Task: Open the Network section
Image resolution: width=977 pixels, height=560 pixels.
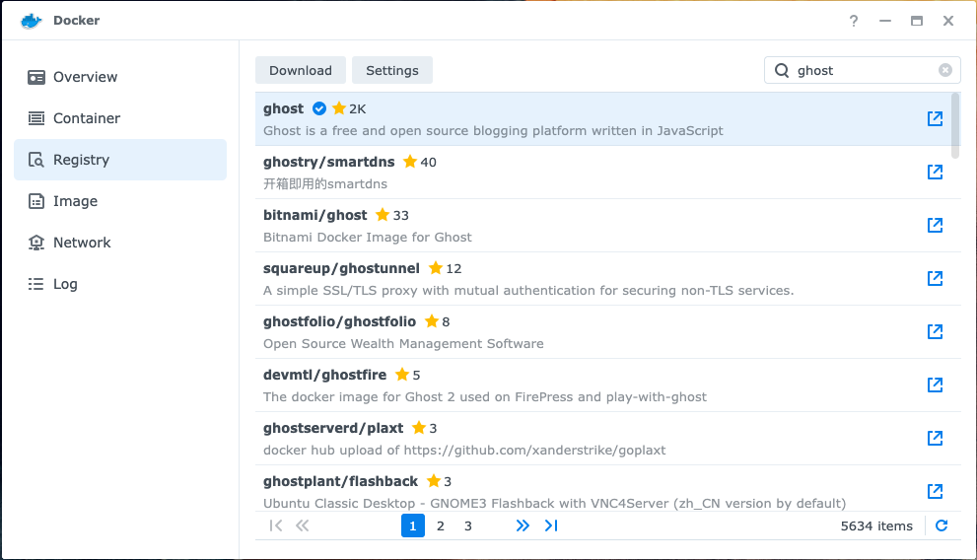Action: point(120,243)
